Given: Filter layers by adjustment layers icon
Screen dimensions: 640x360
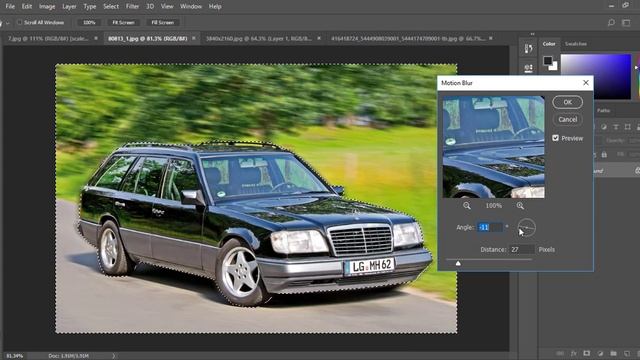Looking at the screenshot, I should click(604, 127).
